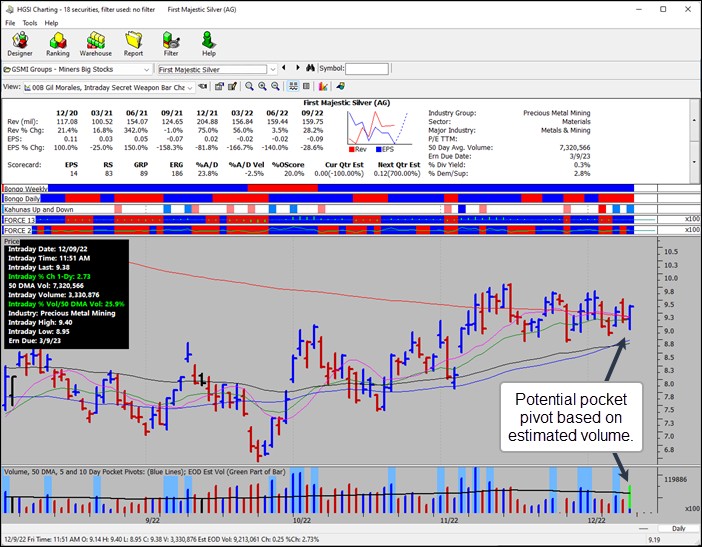Click the FORCE 2 indicator label
Image resolution: width=702 pixels, height=547 pixels.
17,230
